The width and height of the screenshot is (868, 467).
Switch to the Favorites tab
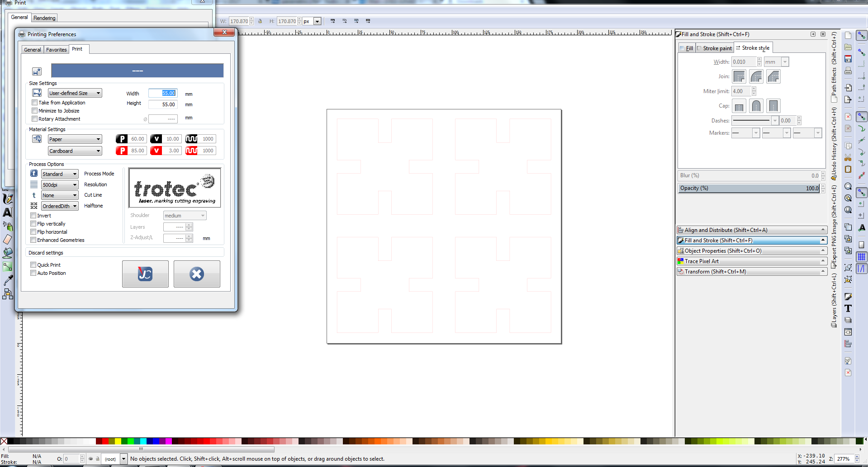coord(57,50)
